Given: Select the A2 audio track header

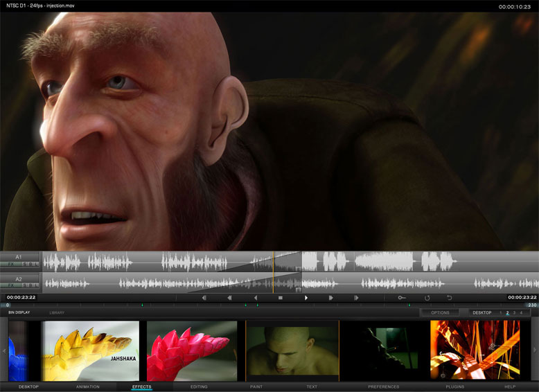Looking at the screenshot, I should pyautogui.click(x=19, y=278).
